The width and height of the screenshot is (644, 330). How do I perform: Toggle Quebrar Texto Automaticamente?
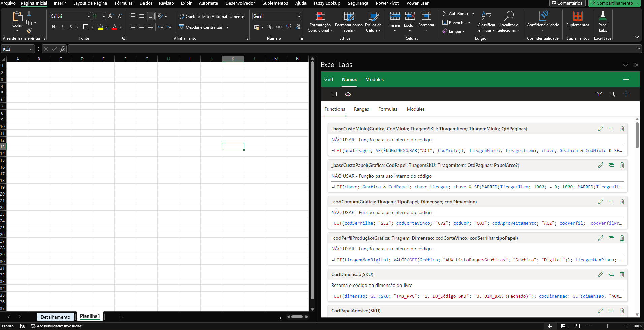tap(212, 16)
